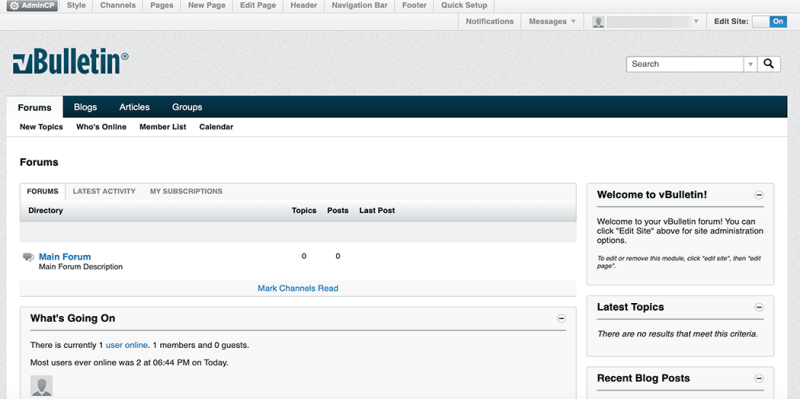Click the Recent Blog Posts title
800x399 pixels.
[x=643, y=379]
